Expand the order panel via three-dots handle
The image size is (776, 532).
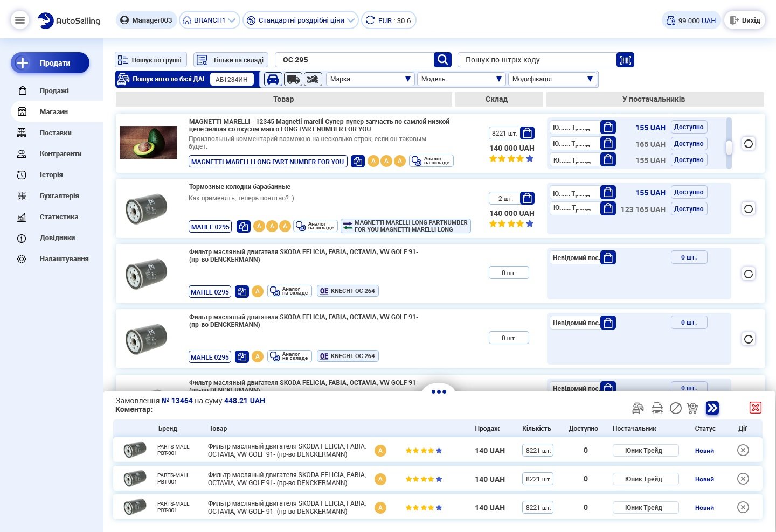click(x=439, y=391)
